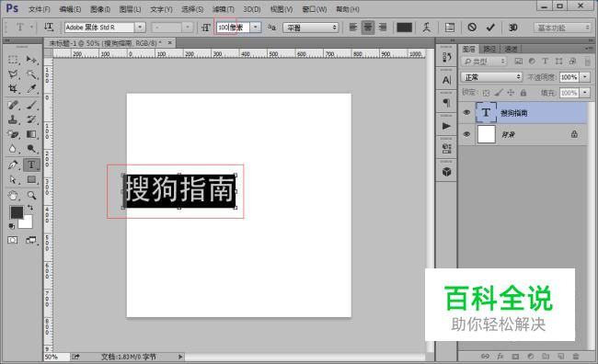Toggle lock all padlock in Layers panel
The height and width of the screenshot is (364, 598).
(523, 93)
